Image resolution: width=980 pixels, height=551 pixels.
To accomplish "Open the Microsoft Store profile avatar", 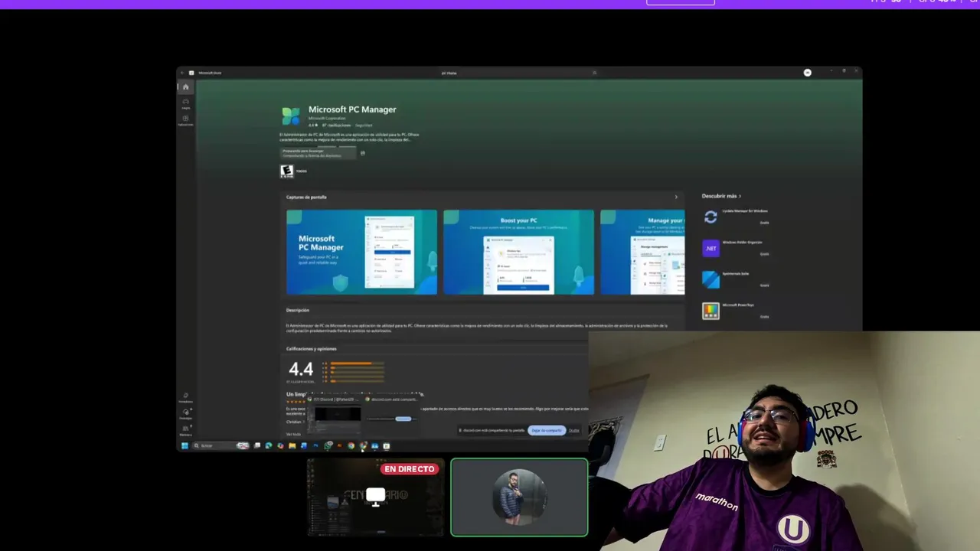I will (807, 73).
